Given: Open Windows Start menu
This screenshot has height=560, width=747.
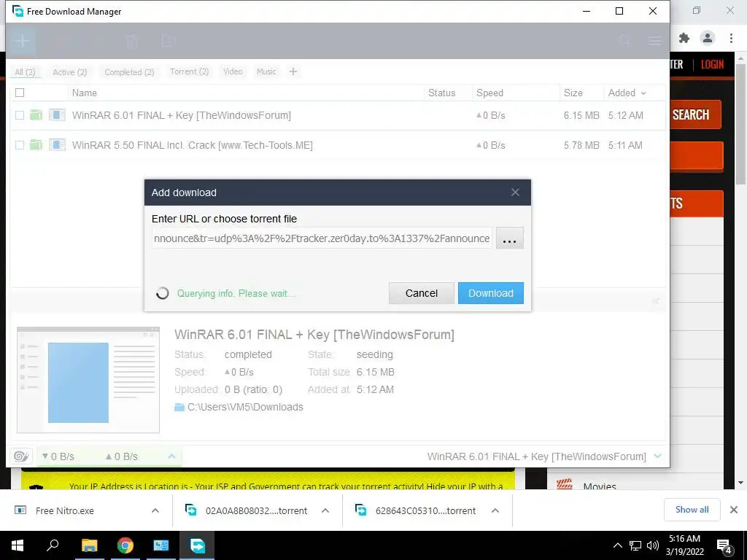Looking at the screenshot, I should pyautogui.click(x=18, y=545).
